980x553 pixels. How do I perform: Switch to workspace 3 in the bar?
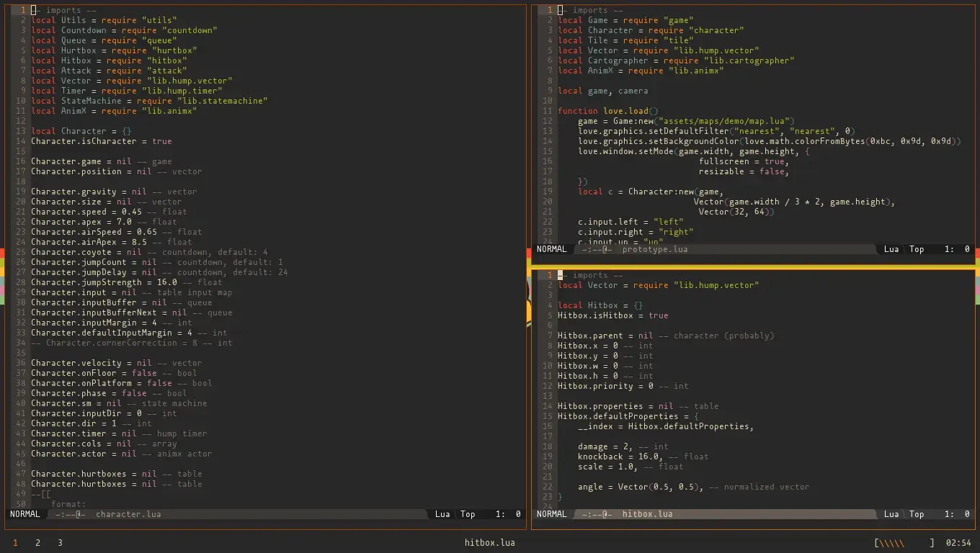60,543
